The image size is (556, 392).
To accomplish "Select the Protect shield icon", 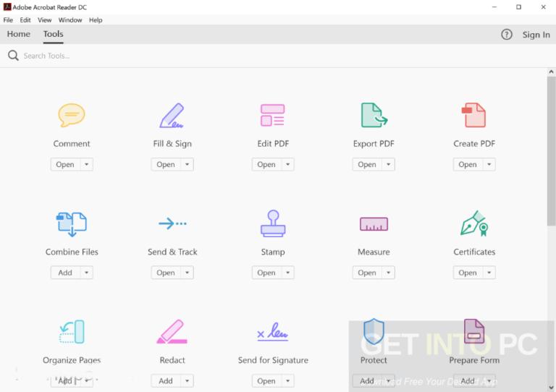I will pos(374,331).
